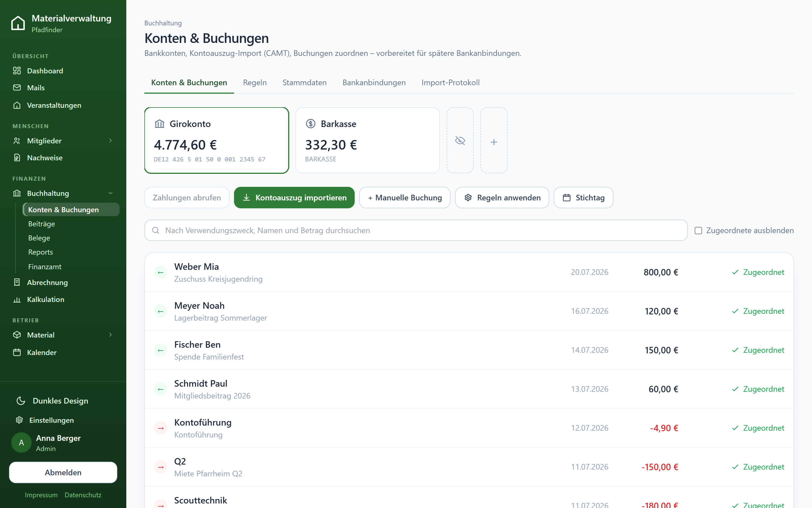Viewport: 812px width, 508px height.
Task: Expand the Mitglieder submenu chevron
Action: pos(111,141)
